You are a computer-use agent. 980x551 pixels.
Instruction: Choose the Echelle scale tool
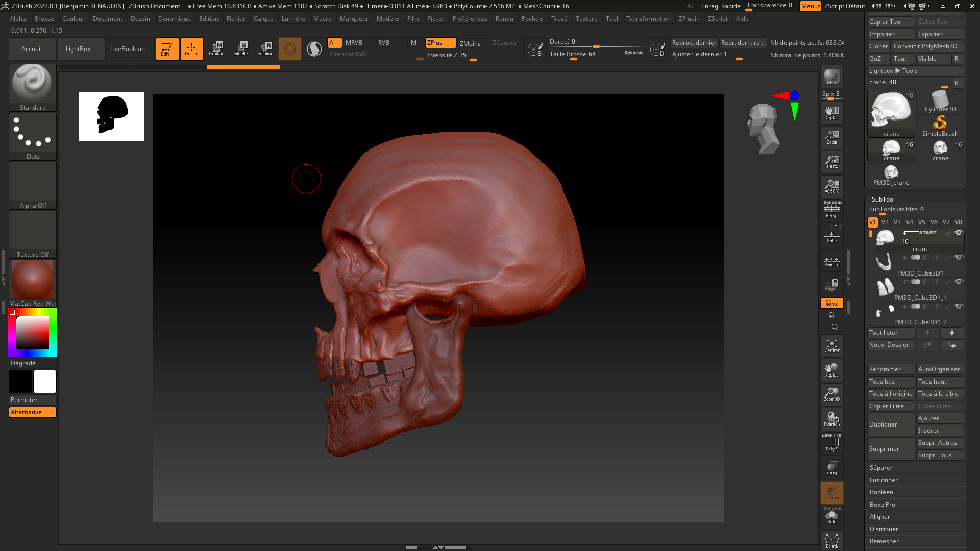241,49
